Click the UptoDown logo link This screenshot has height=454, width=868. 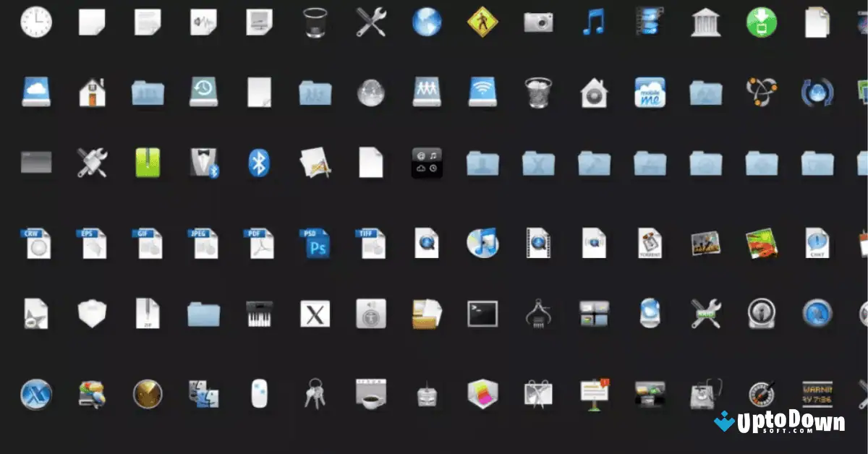click(x=781, y=423)
